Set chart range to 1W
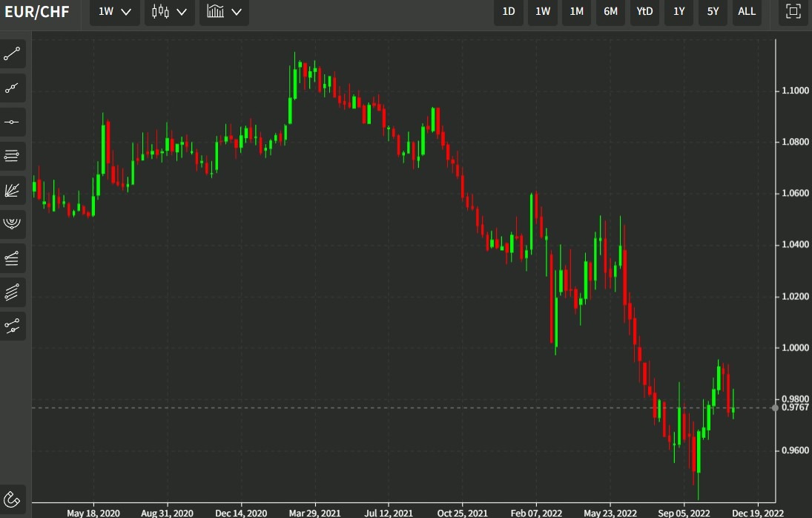The height and width of the screenshot is (518, 812). (x=543, y=11)
